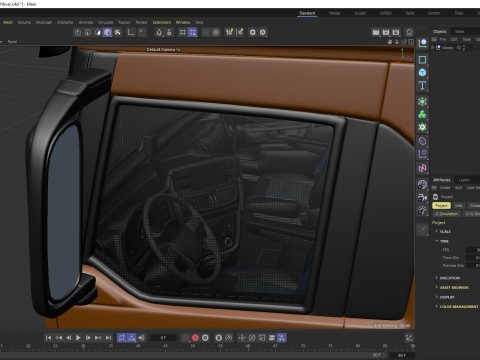The width and height of the screenshot is (480, 360).
Task: Open the Subdivision Surface generator icon
Action: click(422, 102)
